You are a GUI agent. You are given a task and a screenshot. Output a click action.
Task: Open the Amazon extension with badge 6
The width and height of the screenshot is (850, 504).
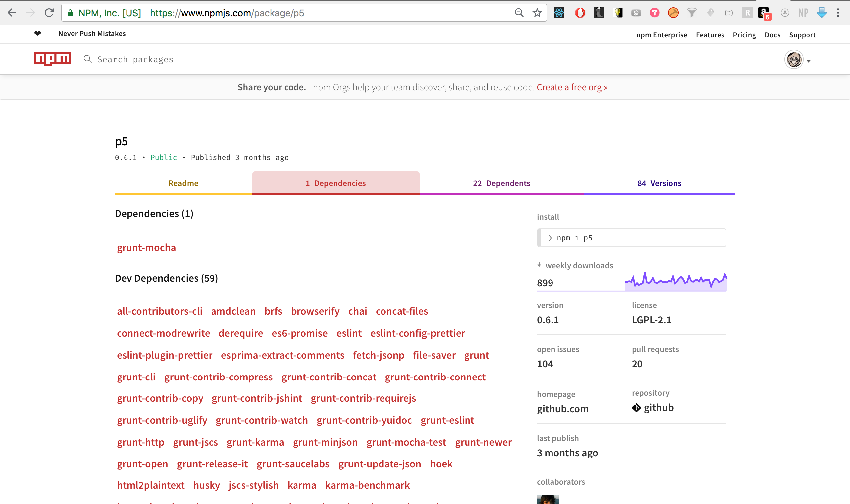coord(765,14)
